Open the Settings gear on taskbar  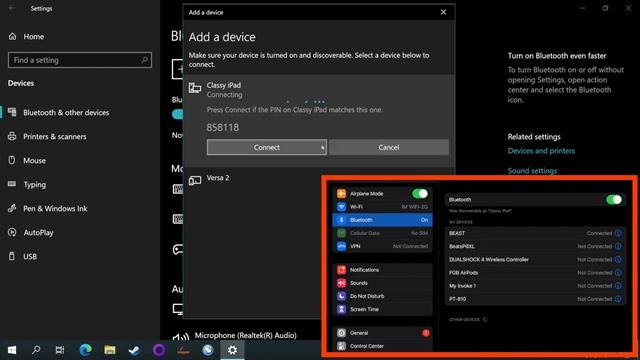point(232,350)
